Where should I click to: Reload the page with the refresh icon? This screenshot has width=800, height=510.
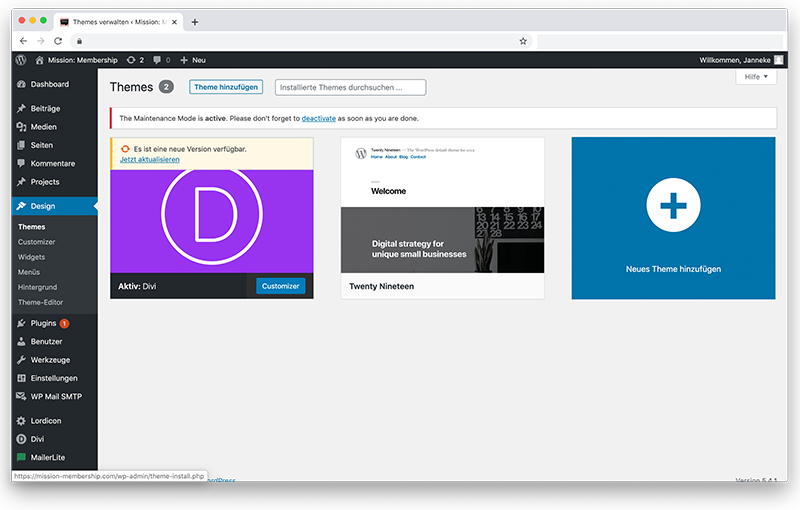tap(58, 41)
